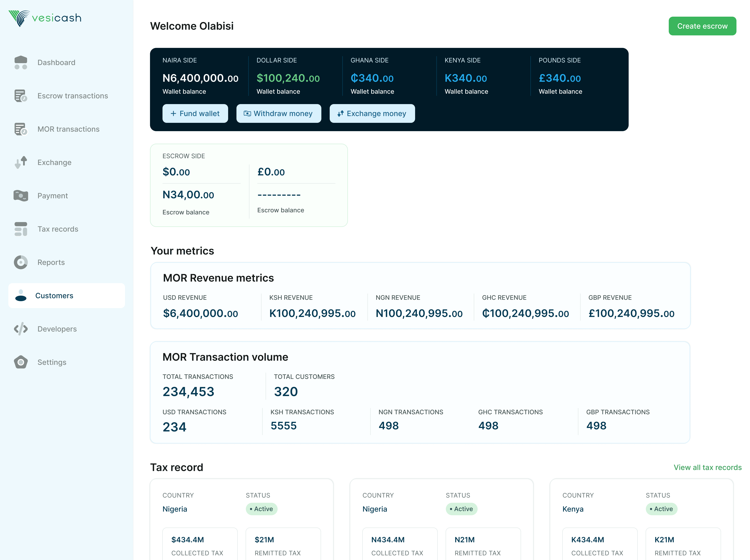
Task: Click the Naira balance N6,400,000.00
Action: [x=200, y=78]
